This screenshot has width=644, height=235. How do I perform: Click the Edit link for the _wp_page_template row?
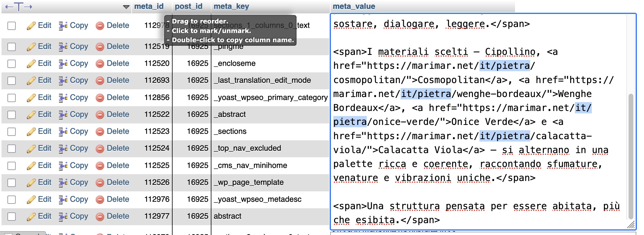[44, 182]
